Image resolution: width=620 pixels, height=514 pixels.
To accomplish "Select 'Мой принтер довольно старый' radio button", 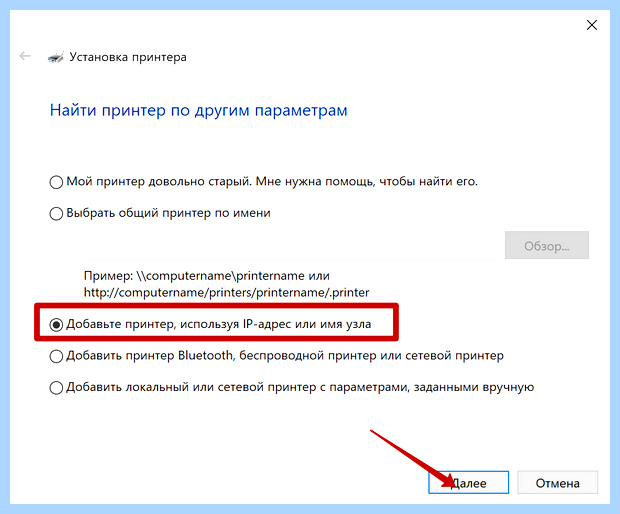I will click(x=56, y=182).
